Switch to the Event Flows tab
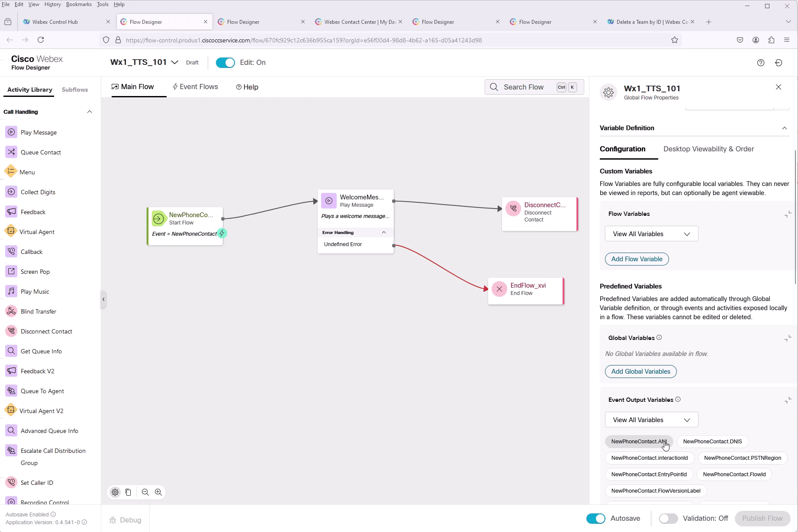The image size is (798, 532). coord(195,87)
